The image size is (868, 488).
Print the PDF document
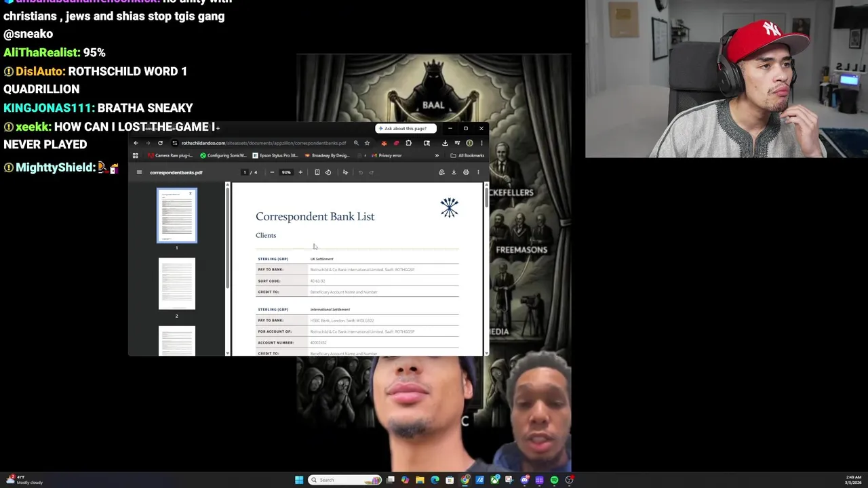[x=466, y=172]
